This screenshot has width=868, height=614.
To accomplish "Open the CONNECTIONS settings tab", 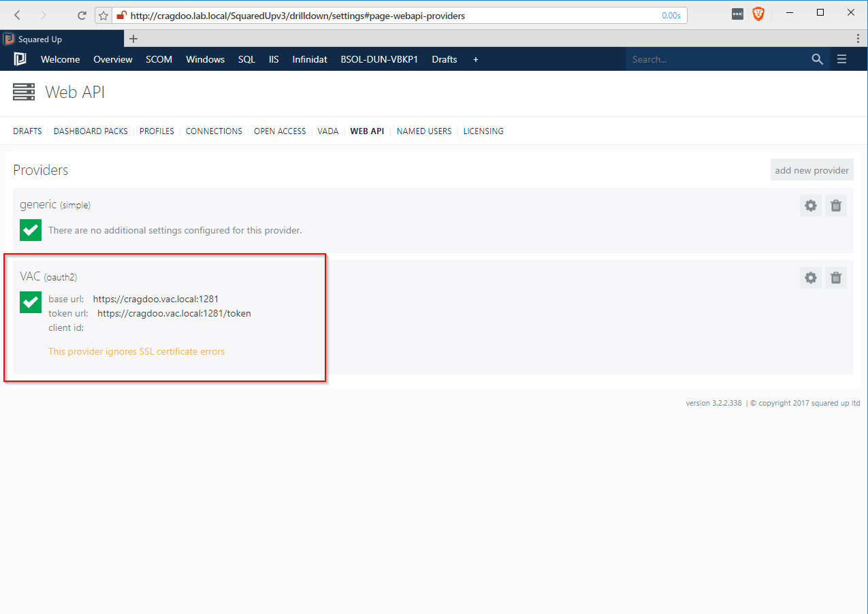I will (x=214, y=131).
